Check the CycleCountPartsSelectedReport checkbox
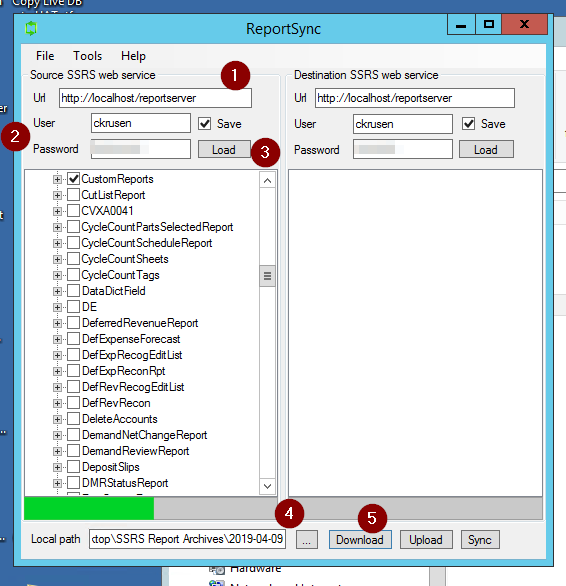Image resolution: width=566 pixels, height=586 pixels. tap(73, 227)
